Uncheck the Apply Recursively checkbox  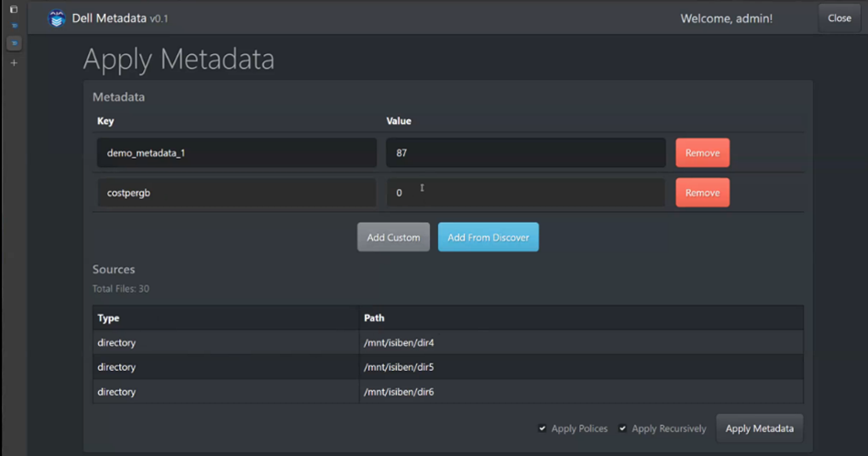622,428
